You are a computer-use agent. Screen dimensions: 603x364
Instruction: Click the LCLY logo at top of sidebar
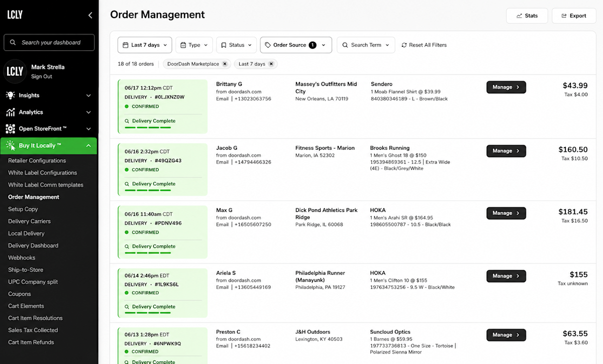tap(15, 15)
